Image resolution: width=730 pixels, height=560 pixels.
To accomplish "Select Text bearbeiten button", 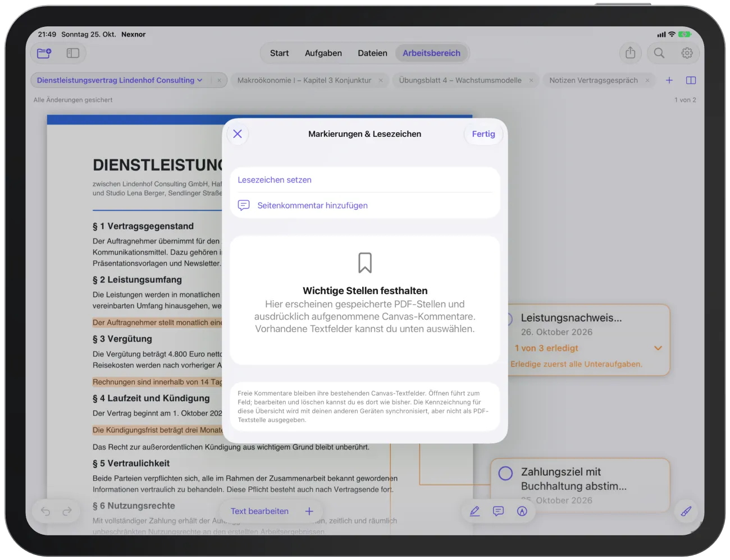I will 259,511.
